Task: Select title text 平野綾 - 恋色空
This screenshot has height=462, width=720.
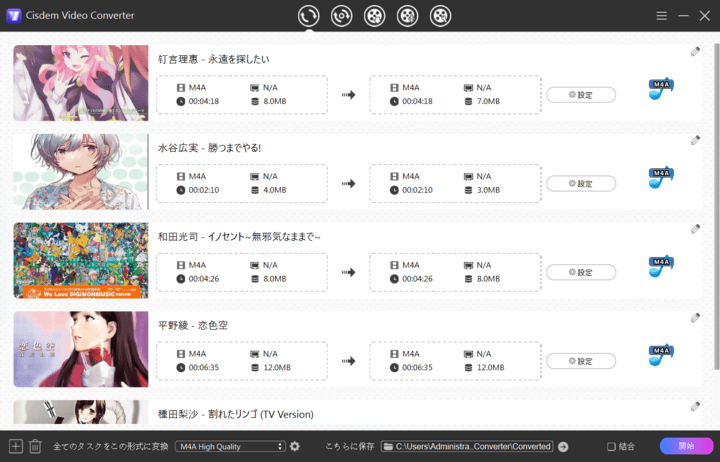Action: point(193,325)
